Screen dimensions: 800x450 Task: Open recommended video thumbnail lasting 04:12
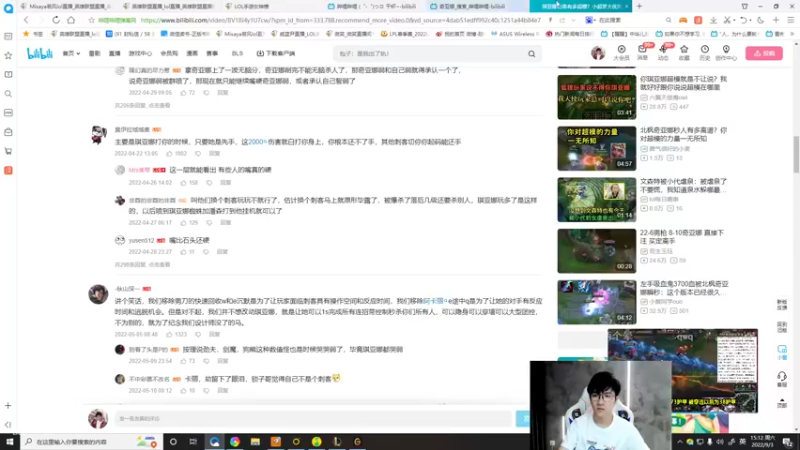click(x=596, y=302)
